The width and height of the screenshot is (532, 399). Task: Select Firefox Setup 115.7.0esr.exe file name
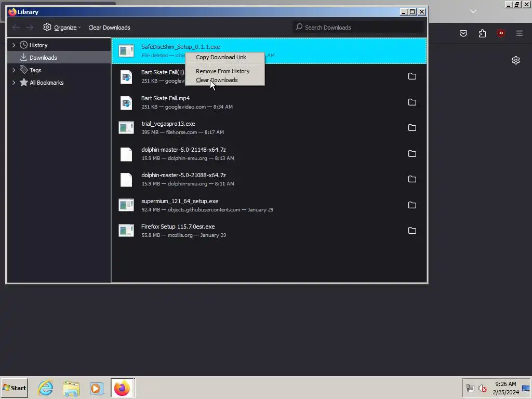(178, 227)
